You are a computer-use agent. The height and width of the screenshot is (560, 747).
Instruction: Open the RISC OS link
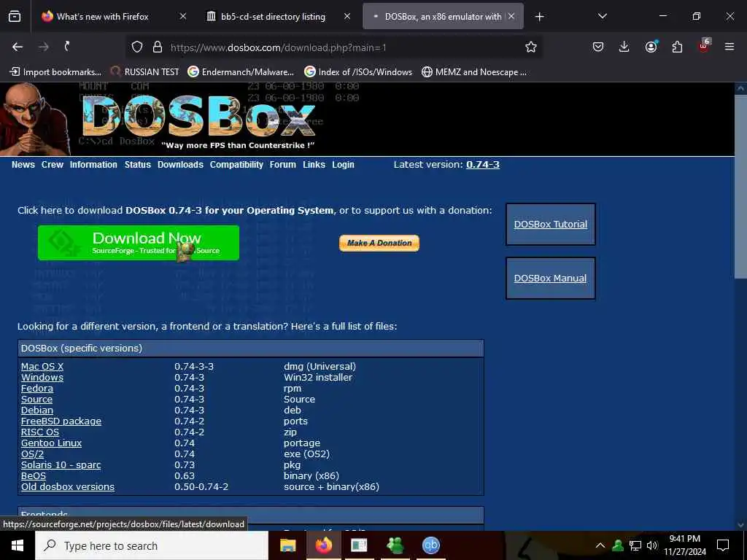click(40, 432)
